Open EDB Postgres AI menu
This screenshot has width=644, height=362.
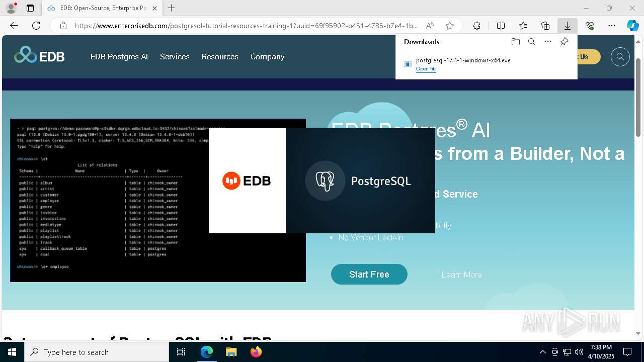click(x=119, y=57)
